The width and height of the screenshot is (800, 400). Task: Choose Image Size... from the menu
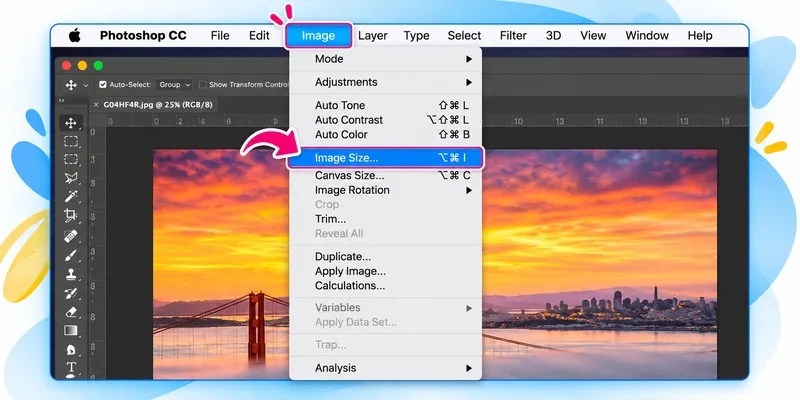(386, 158)
